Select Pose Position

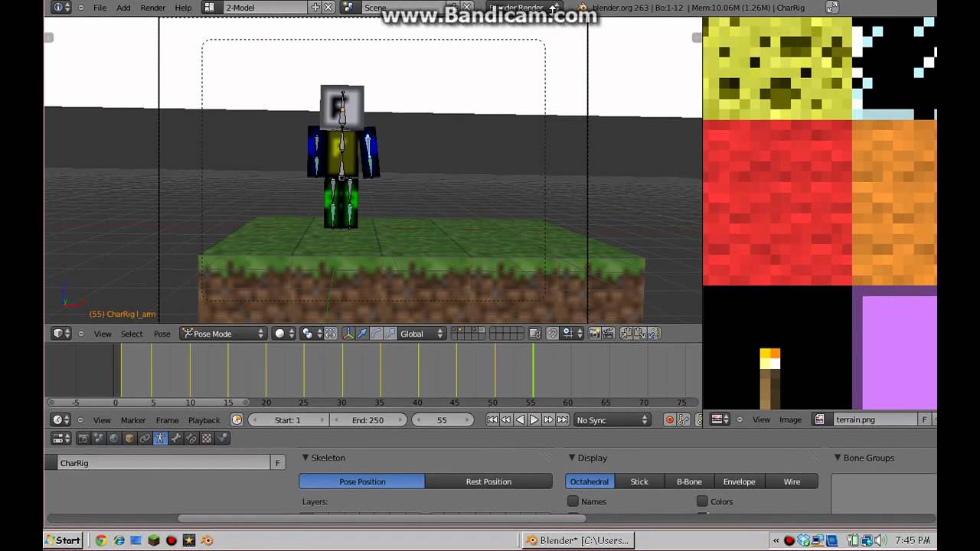point(362,481)
